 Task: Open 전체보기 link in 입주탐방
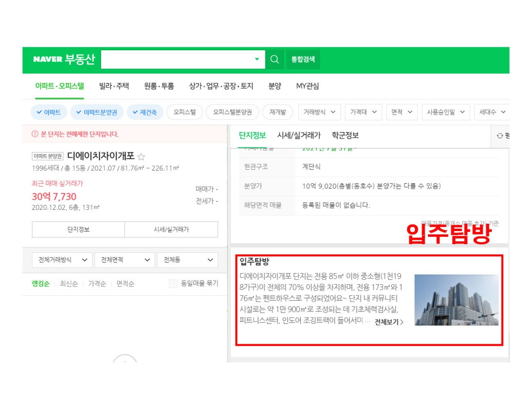click(x=389, y=322)
